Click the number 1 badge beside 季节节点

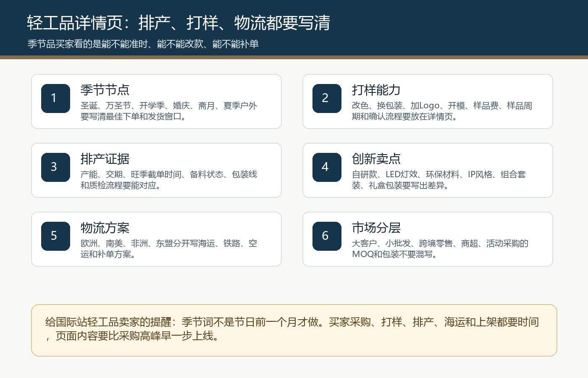55,98
